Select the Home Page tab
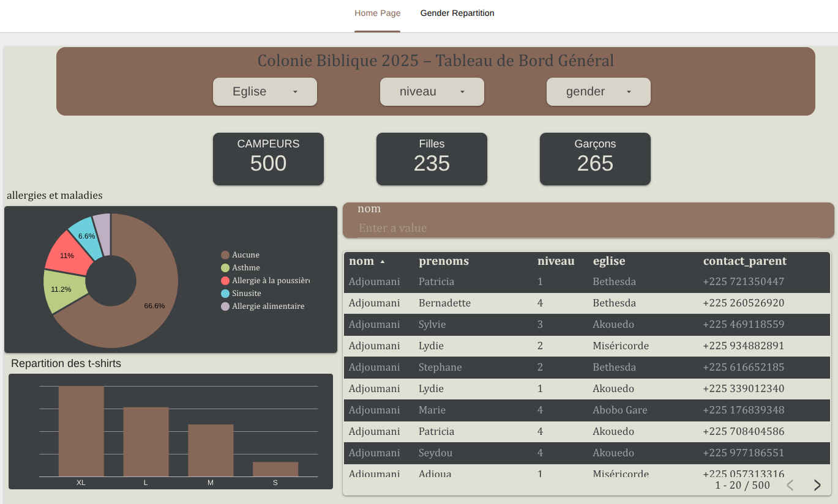Viewport: 838px width, 504px height. 377,13
